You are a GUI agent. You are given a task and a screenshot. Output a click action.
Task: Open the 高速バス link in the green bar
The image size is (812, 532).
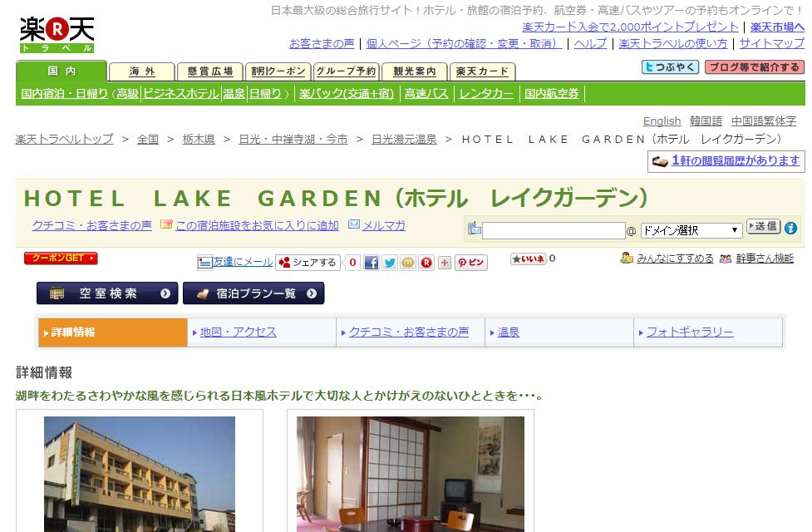click(x=426, y=94)
